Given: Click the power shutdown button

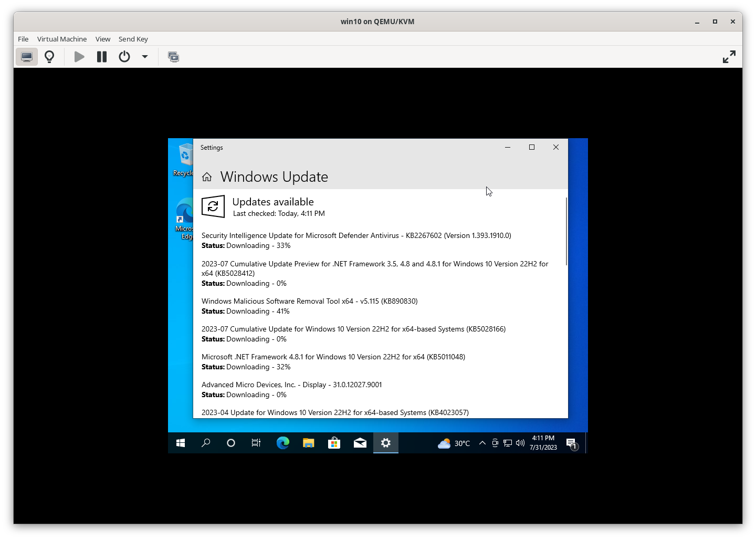Looking at the screenshot, I should coord(124,57).
